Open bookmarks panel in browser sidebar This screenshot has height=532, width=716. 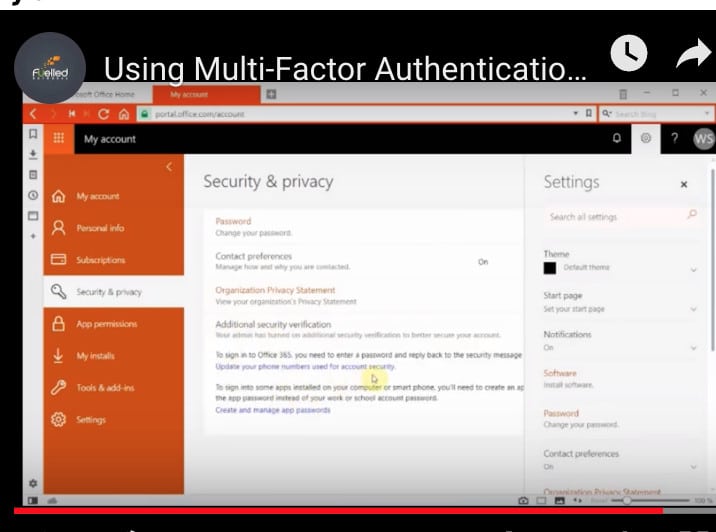click(33, 134)
